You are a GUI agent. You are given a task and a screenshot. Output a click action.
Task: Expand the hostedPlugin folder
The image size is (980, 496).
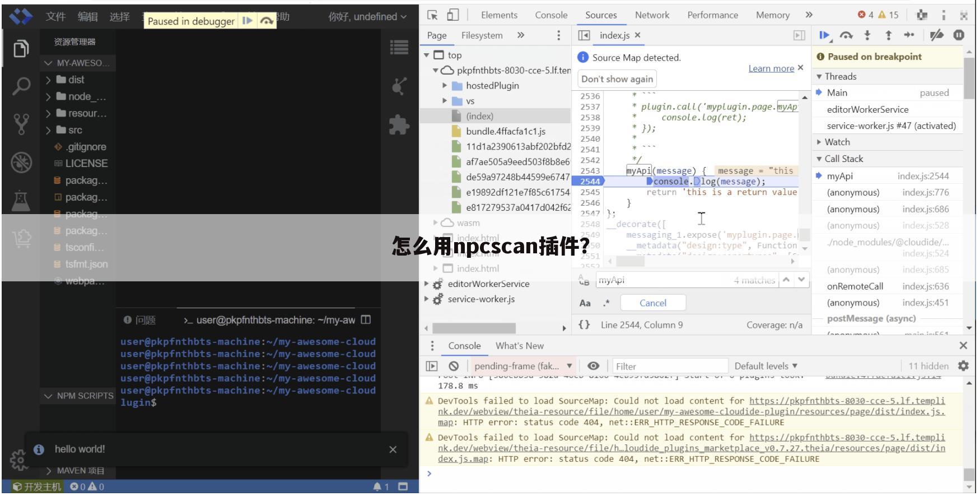click(445, 86)
